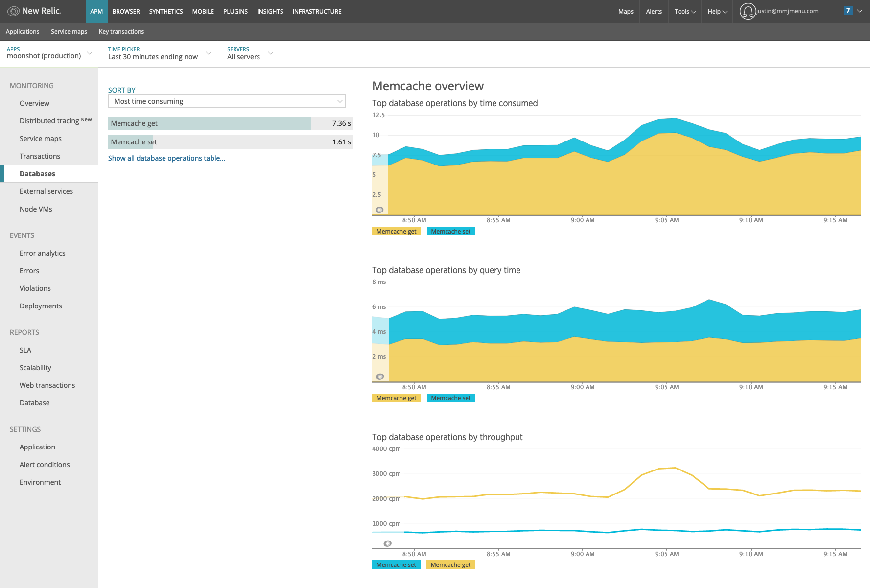Viewport: 870px width, 588px height.
Task: Open the SLA report
Action: click(x=25, y=350)
